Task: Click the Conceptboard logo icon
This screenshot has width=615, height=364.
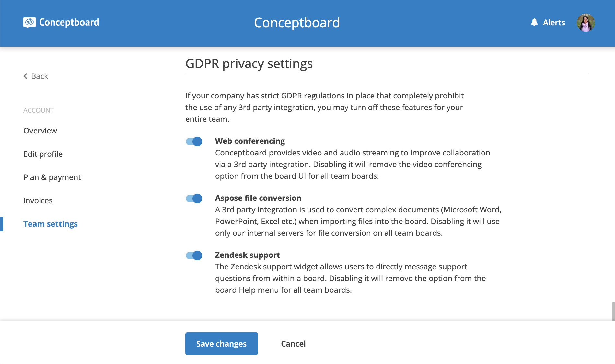Action: 29,22
